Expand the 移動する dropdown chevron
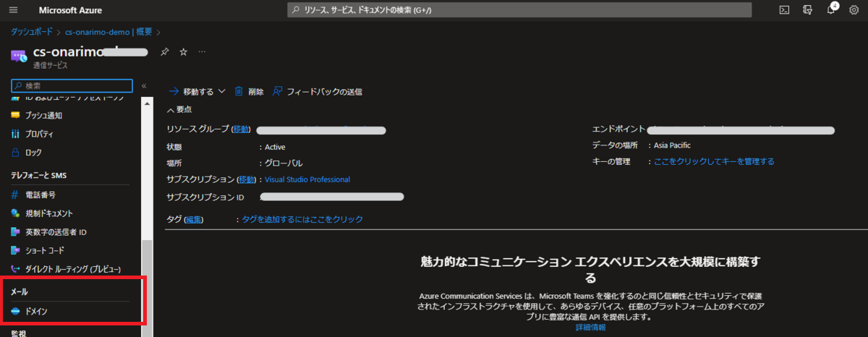This screenshot has width=868, height=337. (221, 92)
